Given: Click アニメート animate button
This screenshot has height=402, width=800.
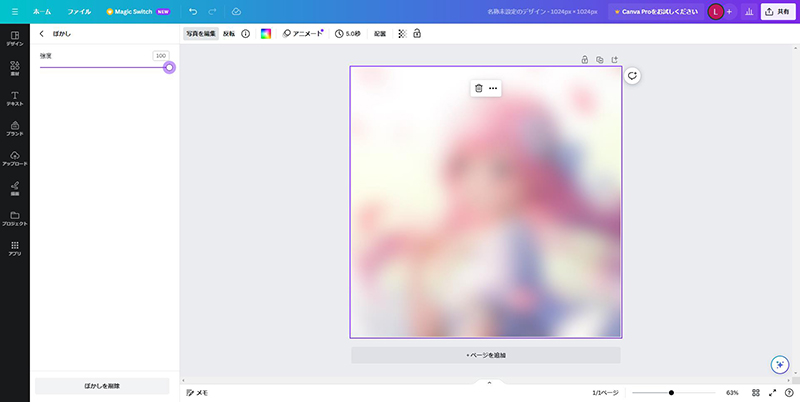Looking at the screenshot, I should point(303,34).
